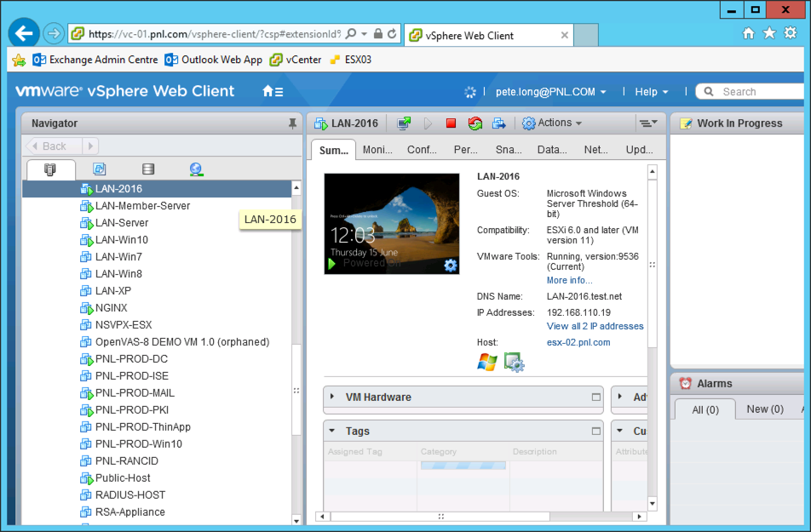Switch to the Datastores tab

[552, 150]
